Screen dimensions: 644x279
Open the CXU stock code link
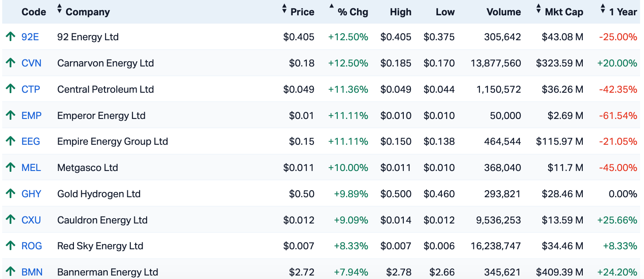click(31, 220)
